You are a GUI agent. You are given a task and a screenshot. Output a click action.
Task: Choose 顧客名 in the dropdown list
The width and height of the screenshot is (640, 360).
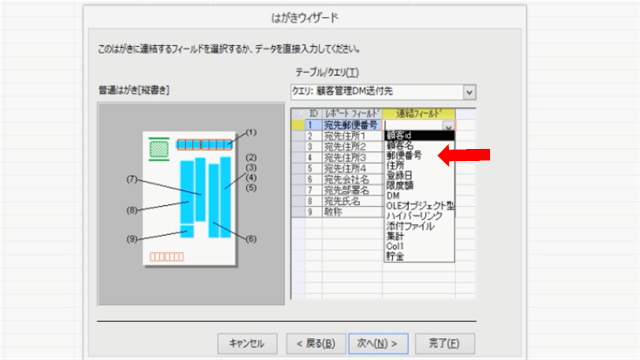click(x=400, y=145)
